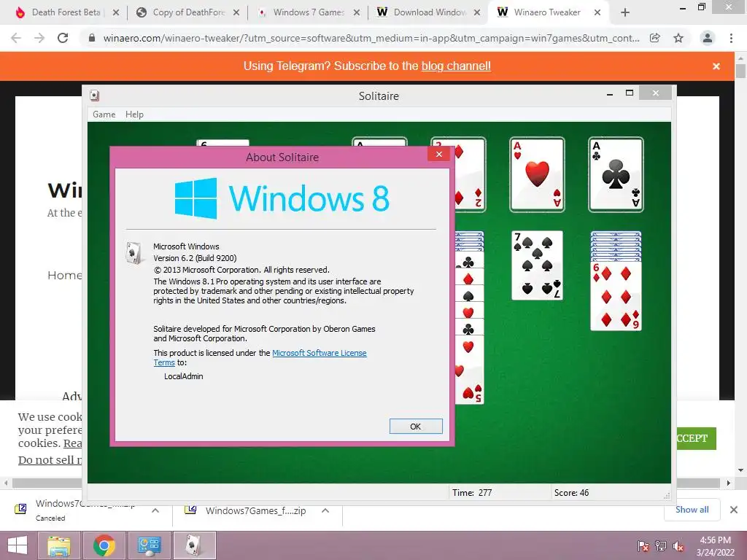This screenshot has width=747, height=560.
Task: Click the Action Center flag icon
Action: click(x=643, y=546)
